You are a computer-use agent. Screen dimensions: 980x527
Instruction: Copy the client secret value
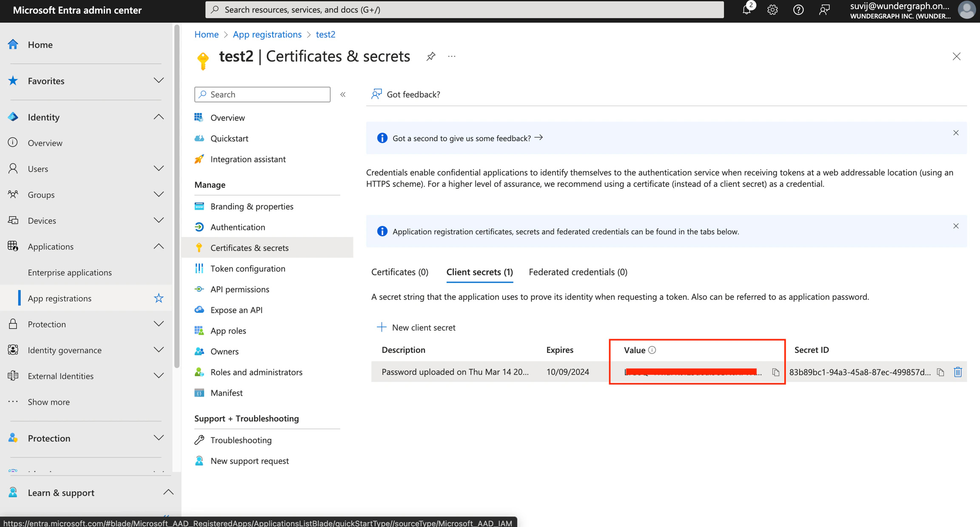click(x=776, y=372)
